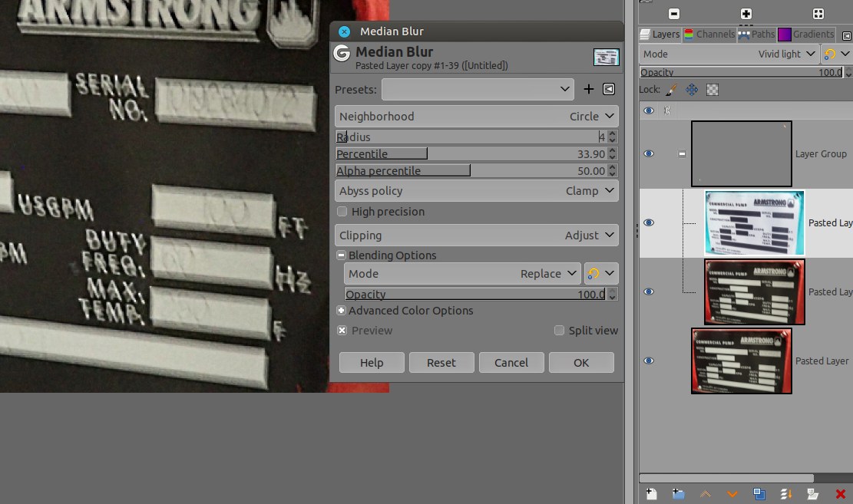Screen dimensions: 853x504
Task: Delete the layer with red X
Action: coord(841,494)
